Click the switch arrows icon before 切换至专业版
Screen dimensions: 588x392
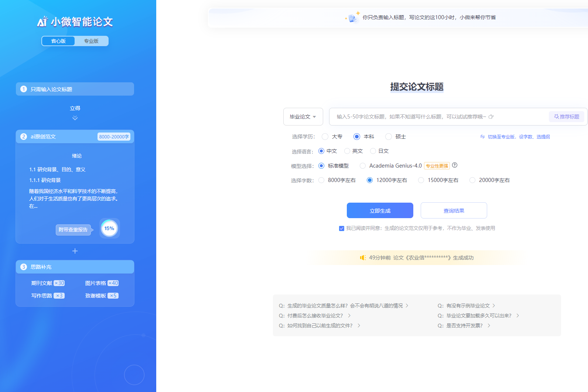tap(482, 137)
